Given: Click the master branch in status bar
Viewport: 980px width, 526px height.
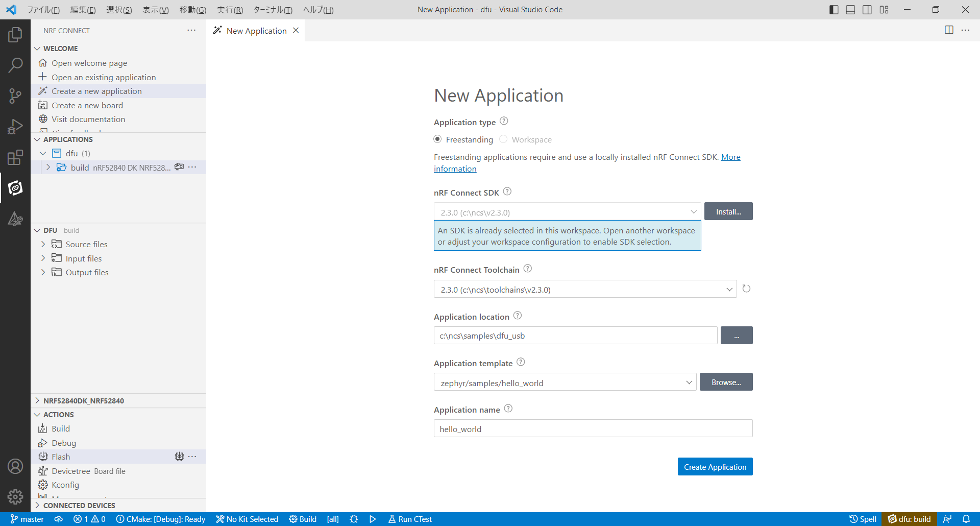Looking at the screenshot, I should coord(27,519).
